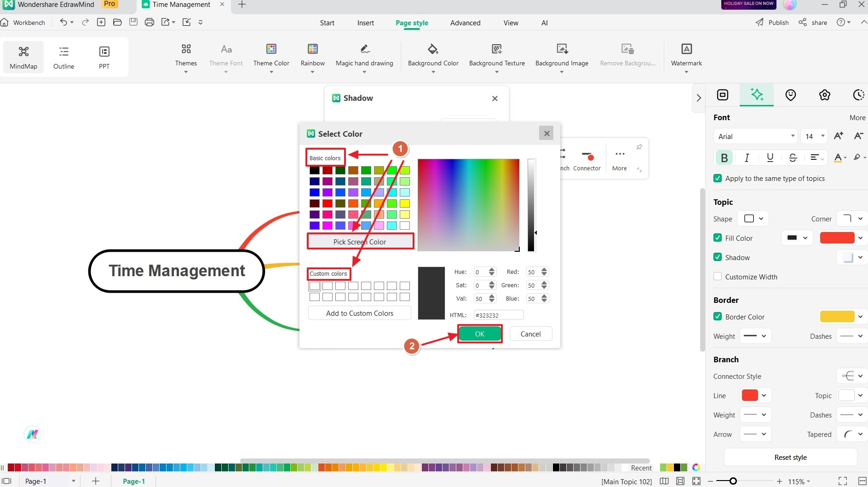
Task: Open the View ribbon tab
Action: pyautogui.click(x=511, y=23)
